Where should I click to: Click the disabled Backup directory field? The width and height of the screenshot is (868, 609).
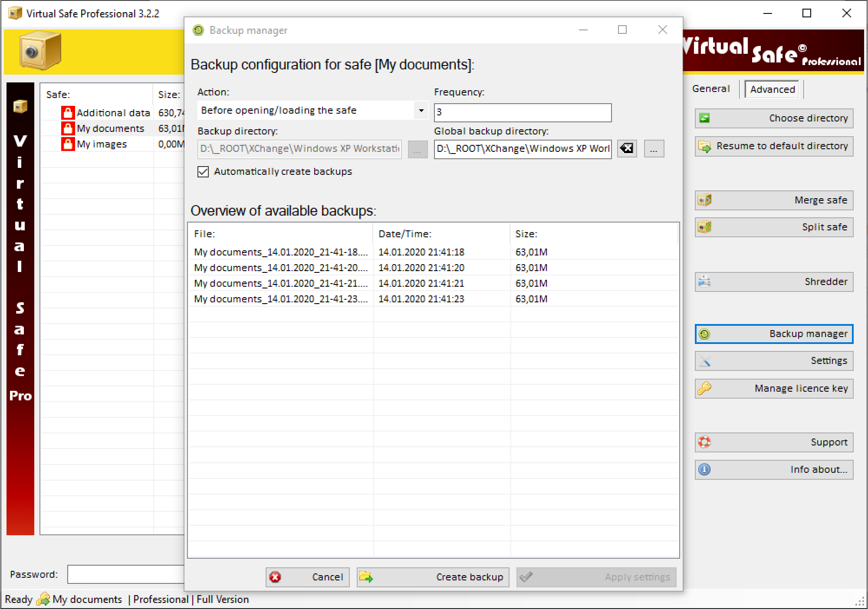299,149
